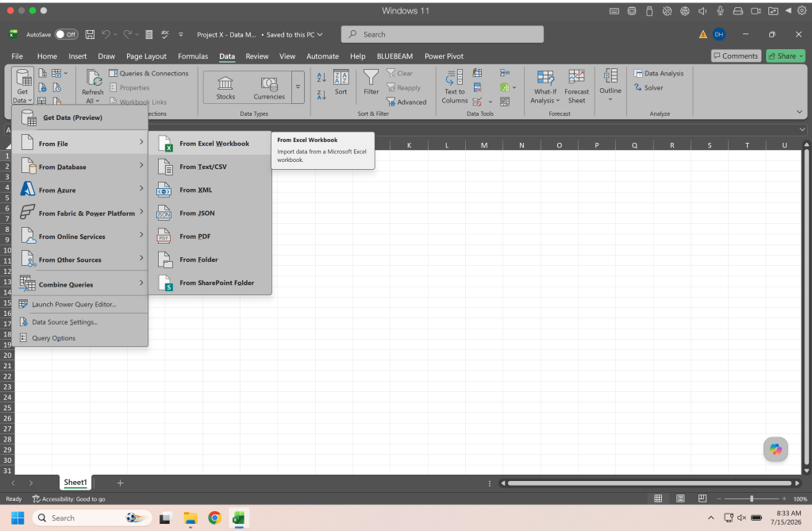Select From Text/CSV option
This screenshot has height=531, width=812.
(x=210, y=167)
